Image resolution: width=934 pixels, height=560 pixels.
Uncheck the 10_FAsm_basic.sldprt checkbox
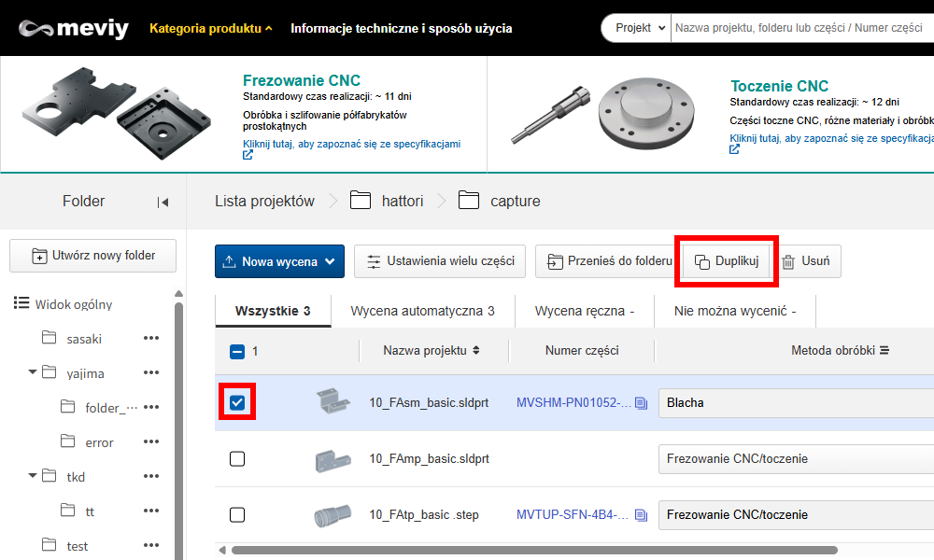[x=237, y=403]
